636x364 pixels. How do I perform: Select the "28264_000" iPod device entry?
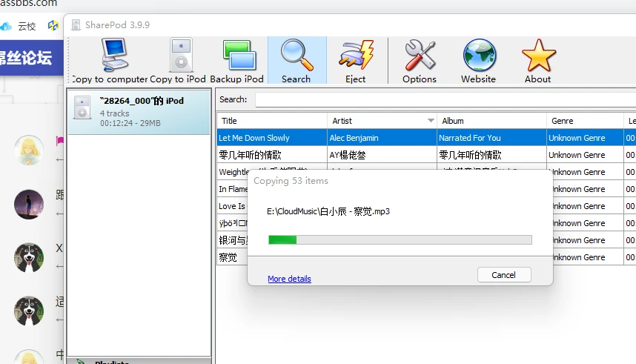coord(139,112)
